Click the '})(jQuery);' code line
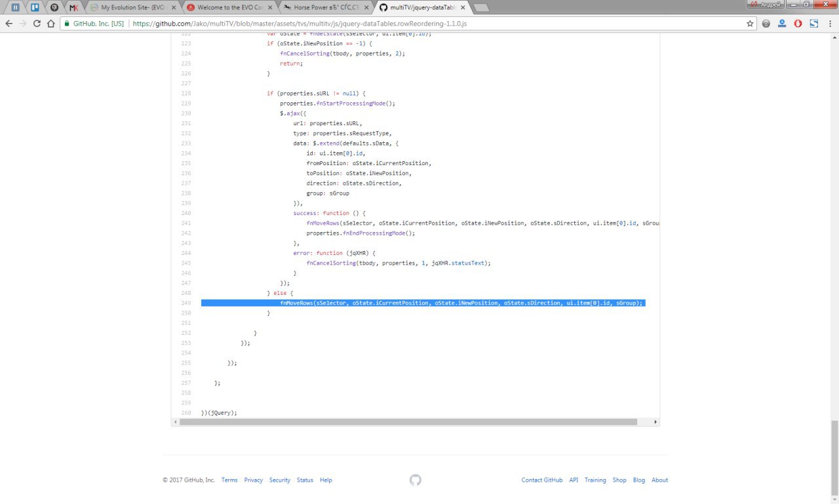839x504 pixels. click(219, 413)
